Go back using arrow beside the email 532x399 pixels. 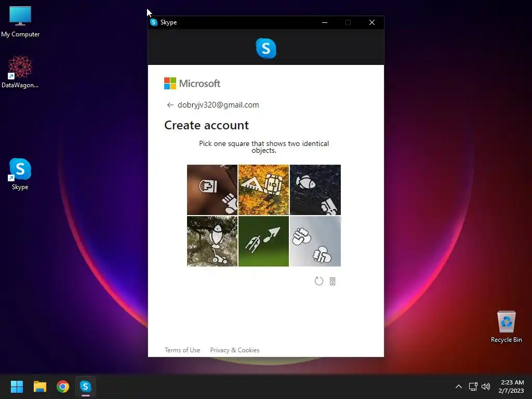(170, 105)
